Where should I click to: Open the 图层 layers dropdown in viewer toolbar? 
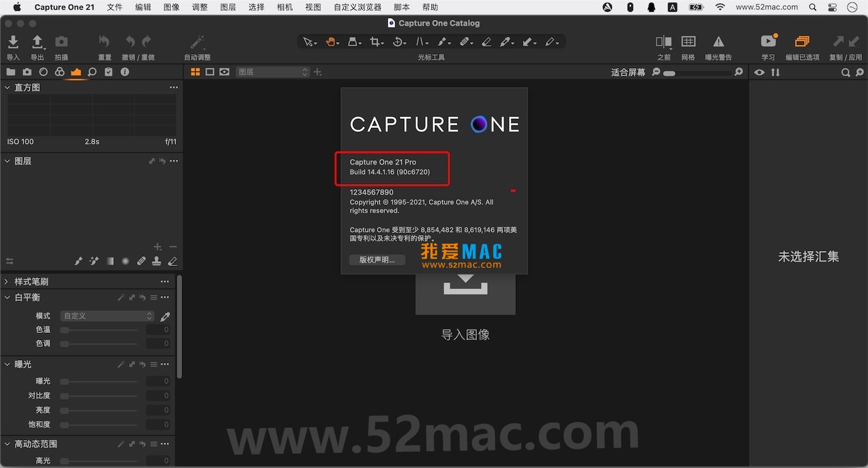272,71
